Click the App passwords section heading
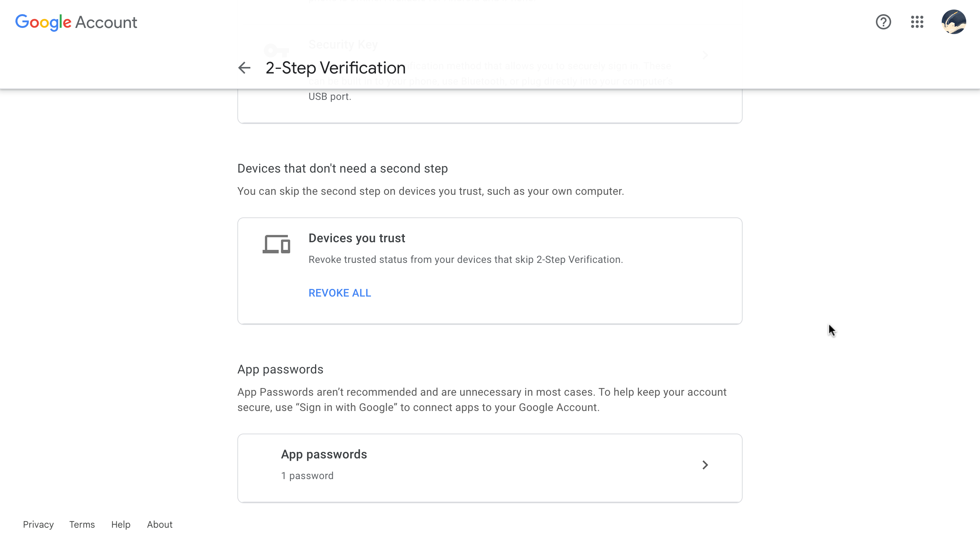Image resolution: width=980 pixels, height=543 pixels. [x=280, y=369]
